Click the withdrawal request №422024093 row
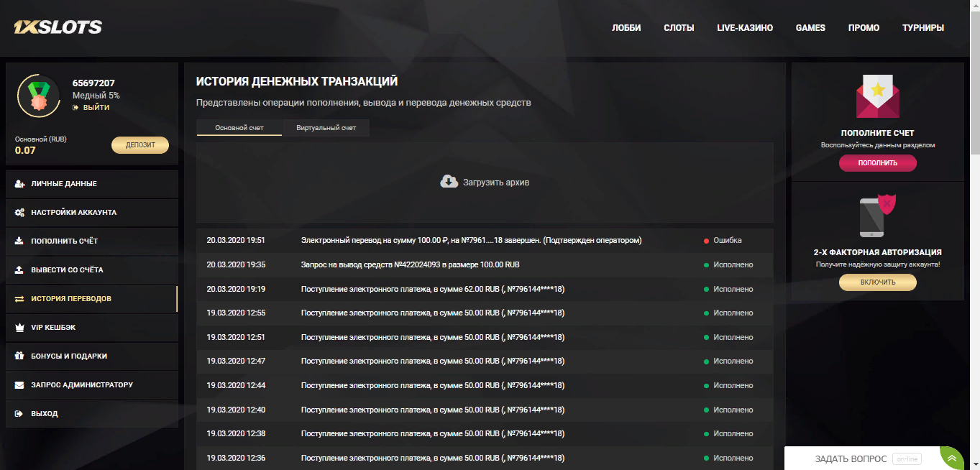 click(485, 264)
